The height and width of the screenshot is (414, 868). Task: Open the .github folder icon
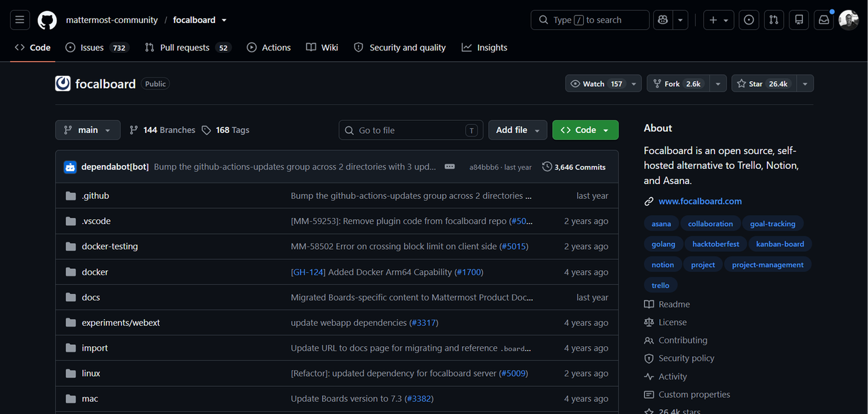click(x=71, y=195)
